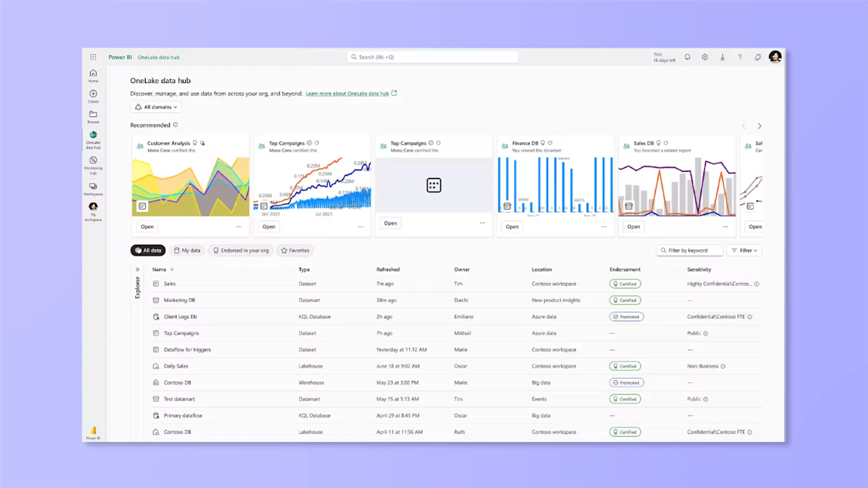Viewport: 868px width, 488px height.
Task: Click the Endorsement column header
Action: pyautogui.click(x=625, y=269)
